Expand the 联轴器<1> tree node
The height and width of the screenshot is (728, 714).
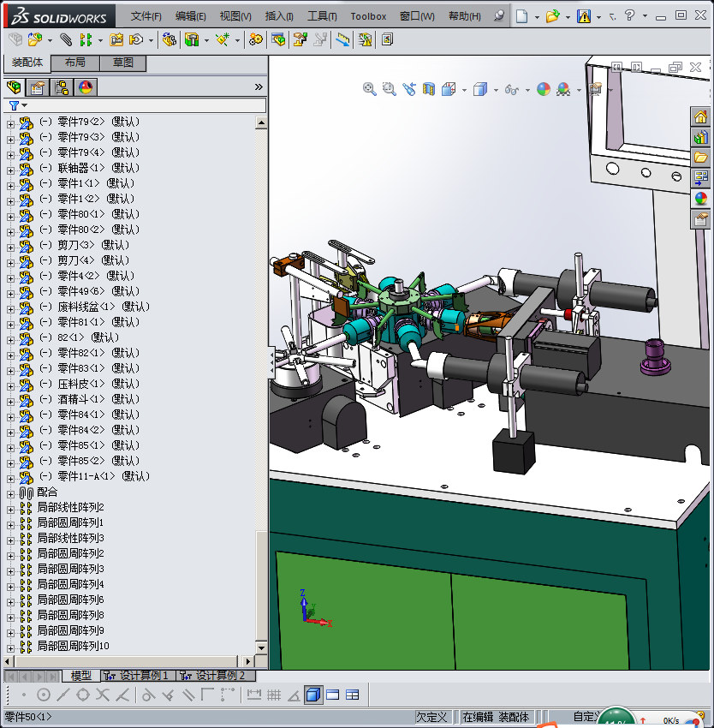[x=11, y=169]
